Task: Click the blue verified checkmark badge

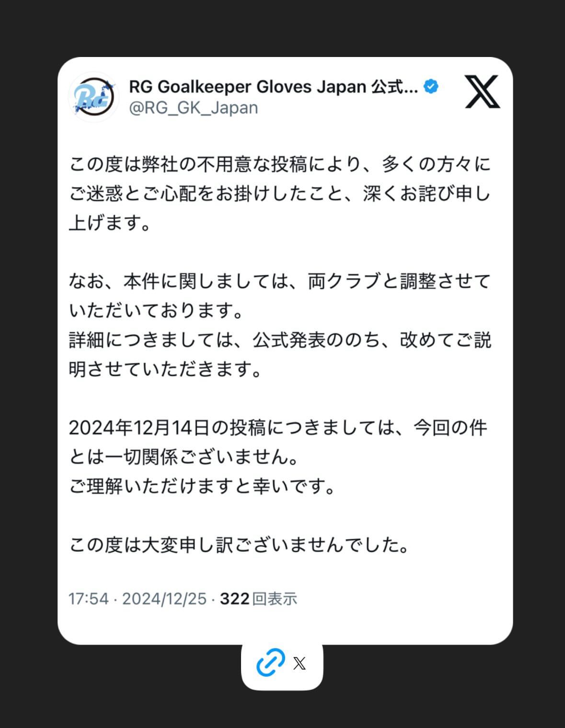Action: (x=431, y=87)
